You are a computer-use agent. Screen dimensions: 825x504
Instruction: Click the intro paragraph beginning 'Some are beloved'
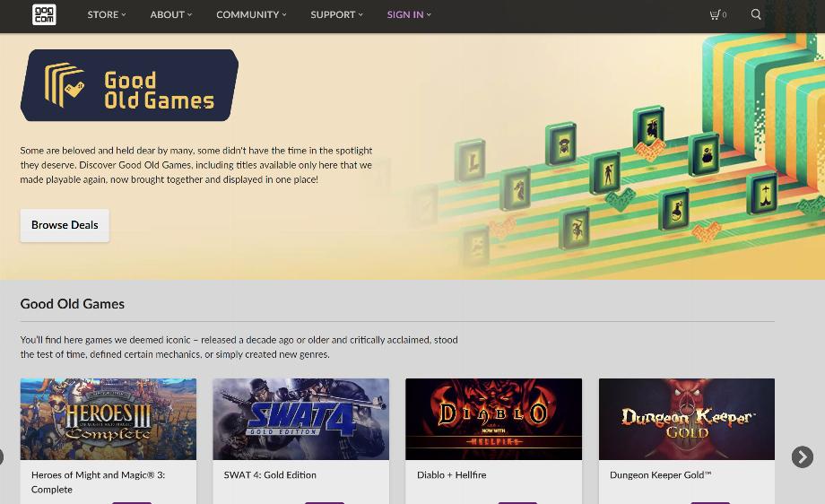[196, 165]
